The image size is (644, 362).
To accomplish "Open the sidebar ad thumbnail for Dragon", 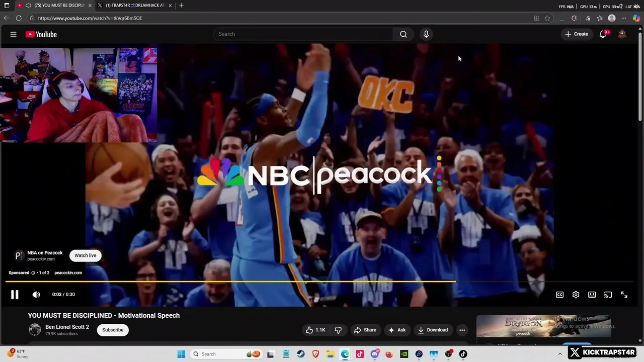I will coord(543,326).
